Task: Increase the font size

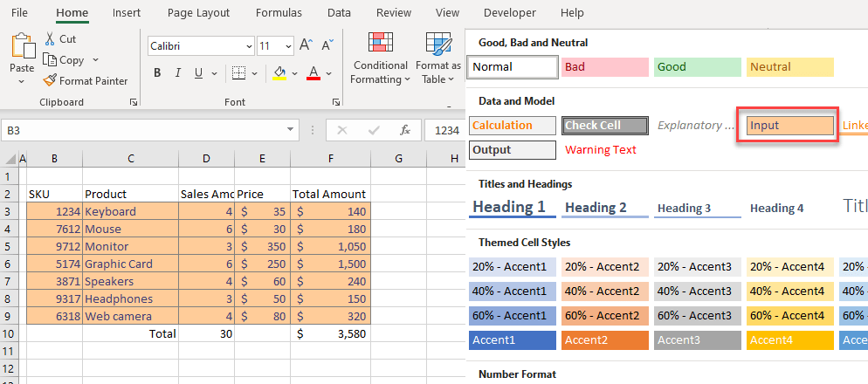Action: pos(307,45)
